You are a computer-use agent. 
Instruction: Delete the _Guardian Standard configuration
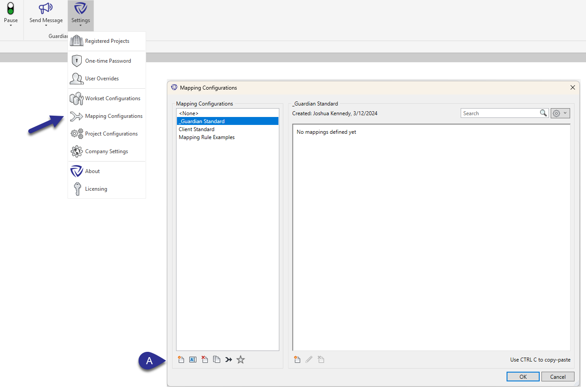(x=204, y=359)
